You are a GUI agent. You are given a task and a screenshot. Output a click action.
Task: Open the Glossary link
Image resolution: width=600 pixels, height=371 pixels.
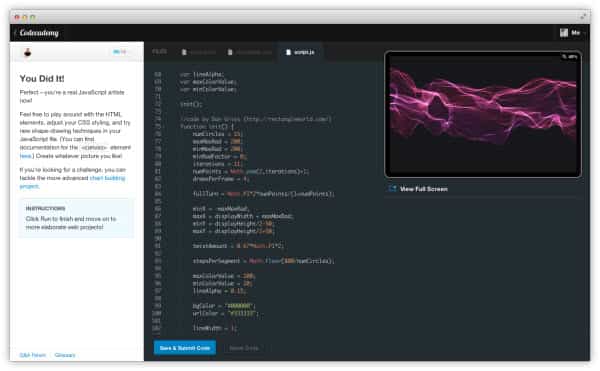click(65, 355)
